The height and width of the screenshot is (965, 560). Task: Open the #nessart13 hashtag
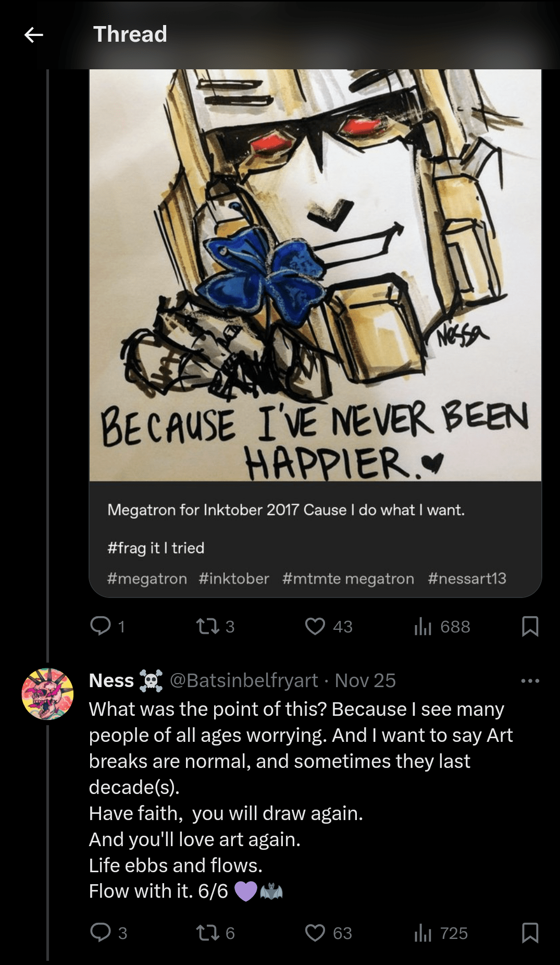click(x=467, y=578)
